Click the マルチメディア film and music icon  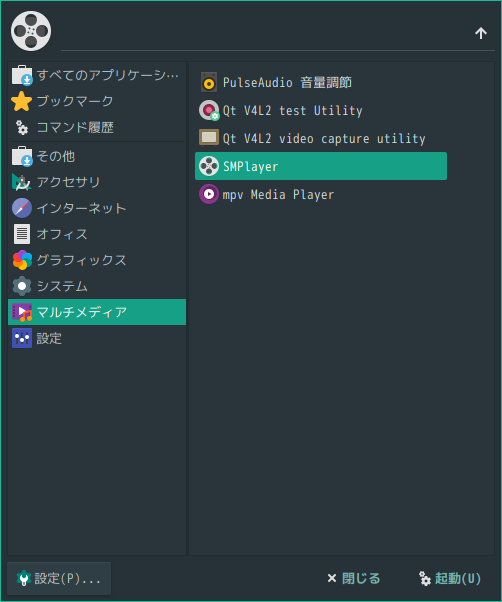coord(22,312)
